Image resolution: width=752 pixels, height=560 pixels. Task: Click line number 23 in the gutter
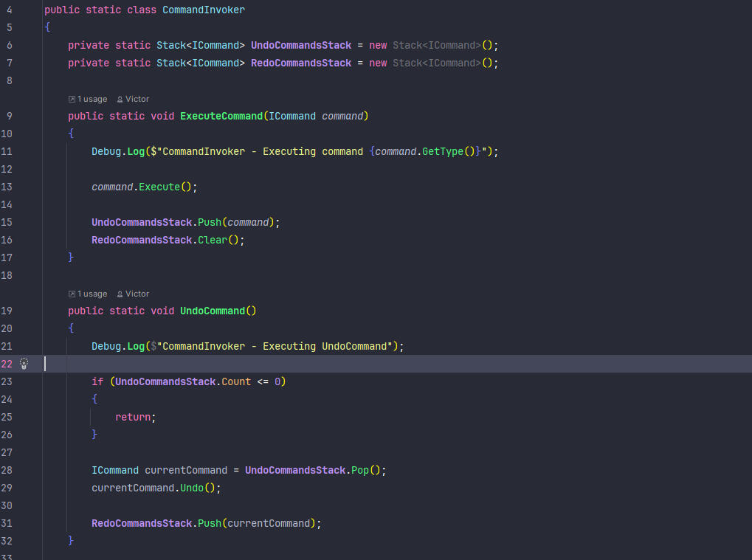7,381
